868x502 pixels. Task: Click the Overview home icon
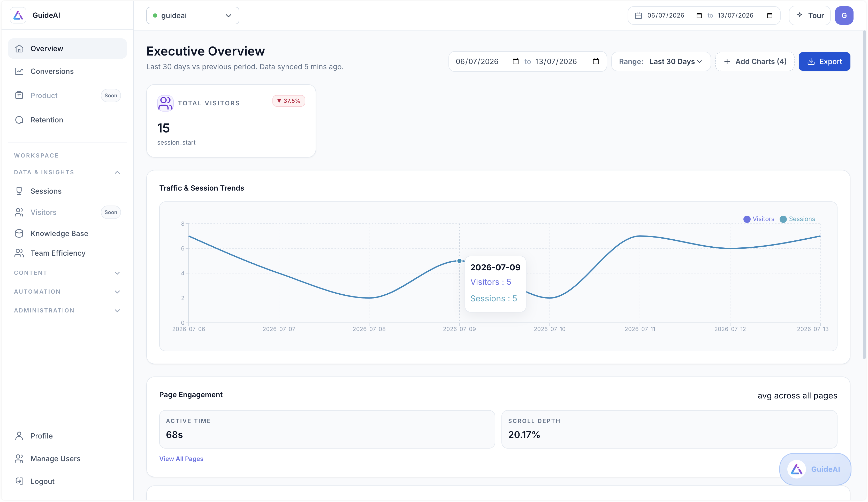point(19,49)
